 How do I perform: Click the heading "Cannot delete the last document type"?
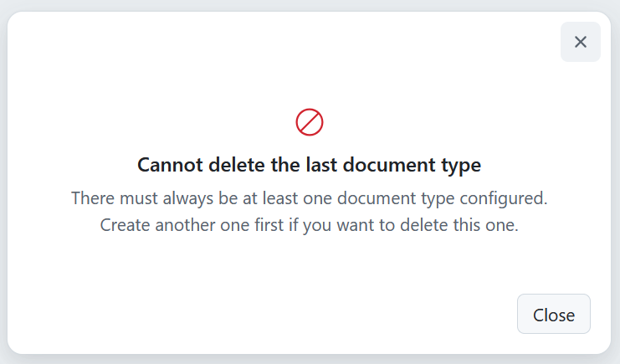[310, 165]
